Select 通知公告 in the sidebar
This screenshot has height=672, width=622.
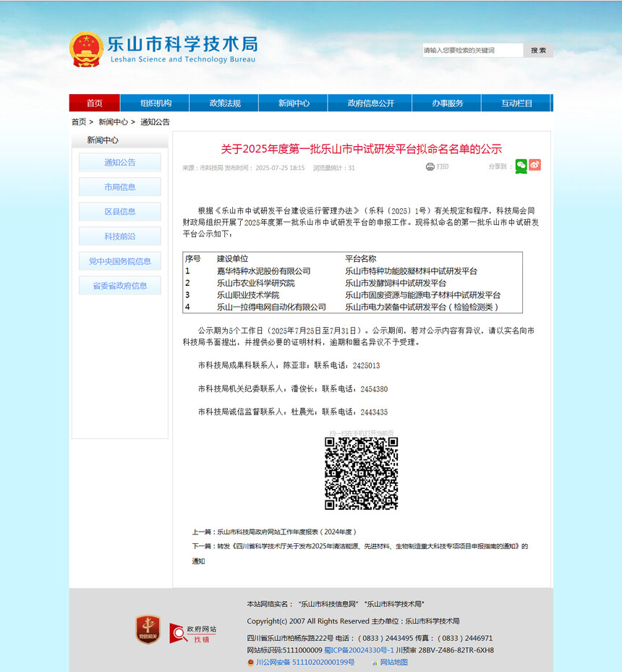pyautogui.click(x=120, y=163)
